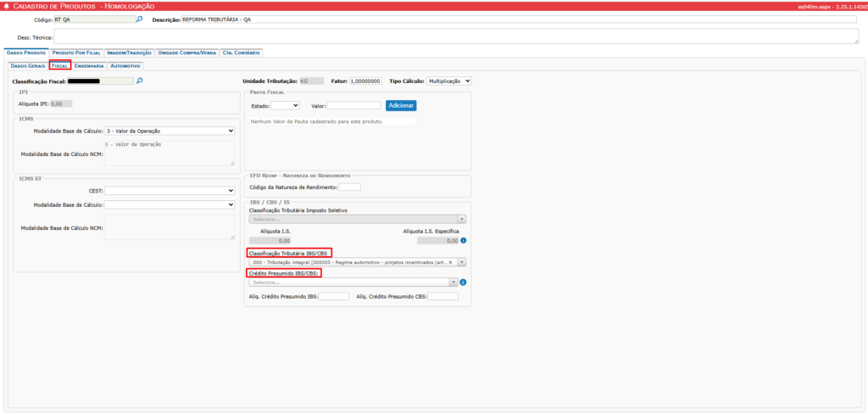Open the Tipo Cálculo dropdown
The width and height of the screenshot is (868, 414).
click(x=448, y=81)
